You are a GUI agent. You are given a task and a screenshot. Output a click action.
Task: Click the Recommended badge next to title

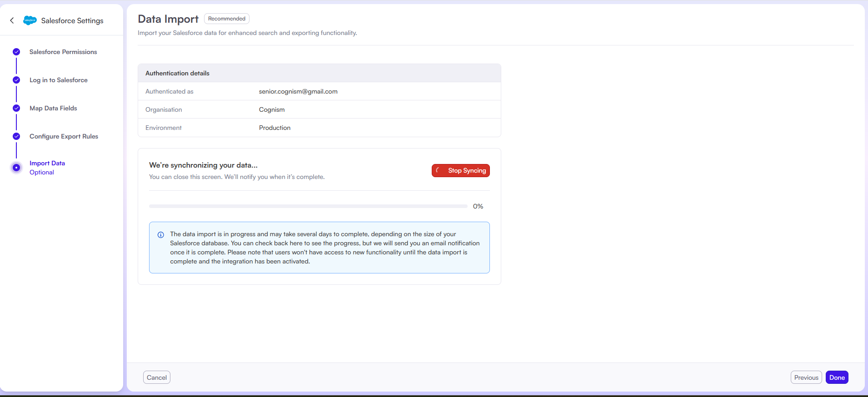click(226, 19)
